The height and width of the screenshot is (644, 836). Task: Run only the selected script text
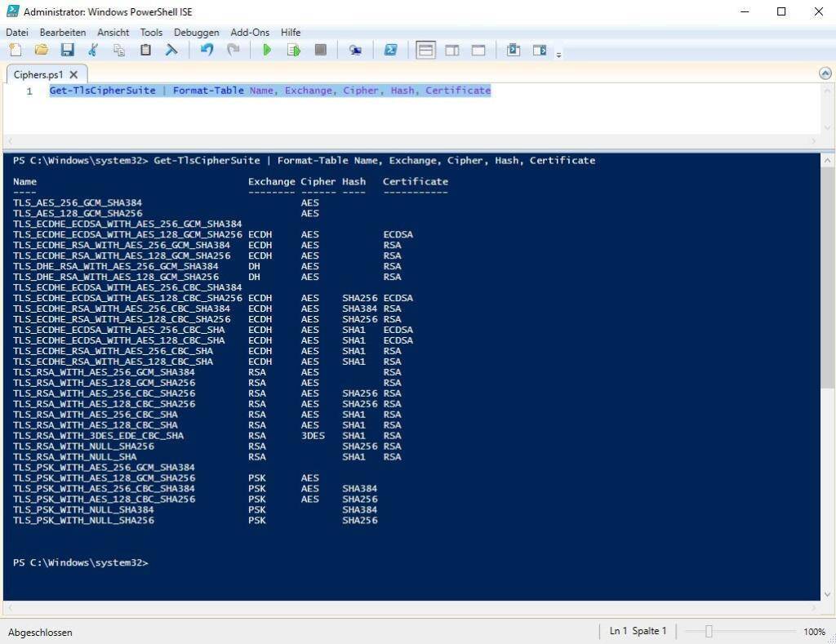[294, 50]
